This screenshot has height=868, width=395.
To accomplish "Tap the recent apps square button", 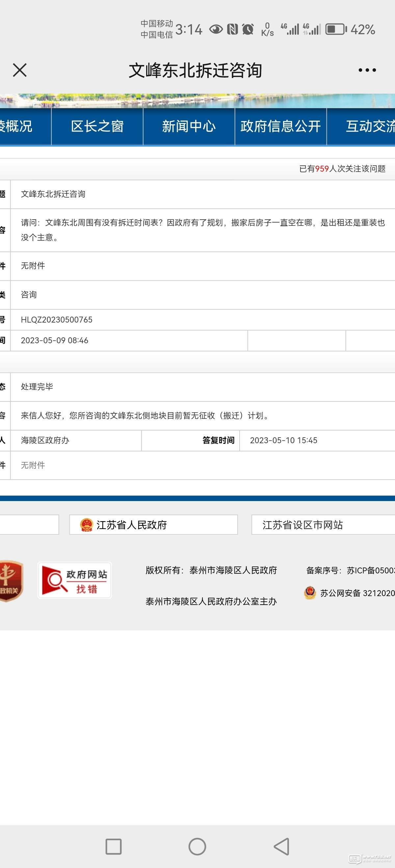I will [x=113, y=846].
